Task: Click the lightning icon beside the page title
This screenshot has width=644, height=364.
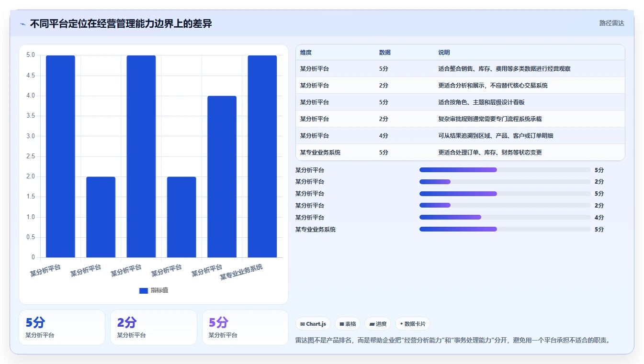Action: 23,23
